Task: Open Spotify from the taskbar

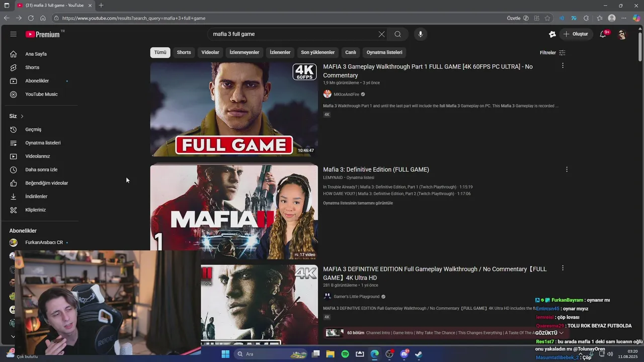Action: 345,354
